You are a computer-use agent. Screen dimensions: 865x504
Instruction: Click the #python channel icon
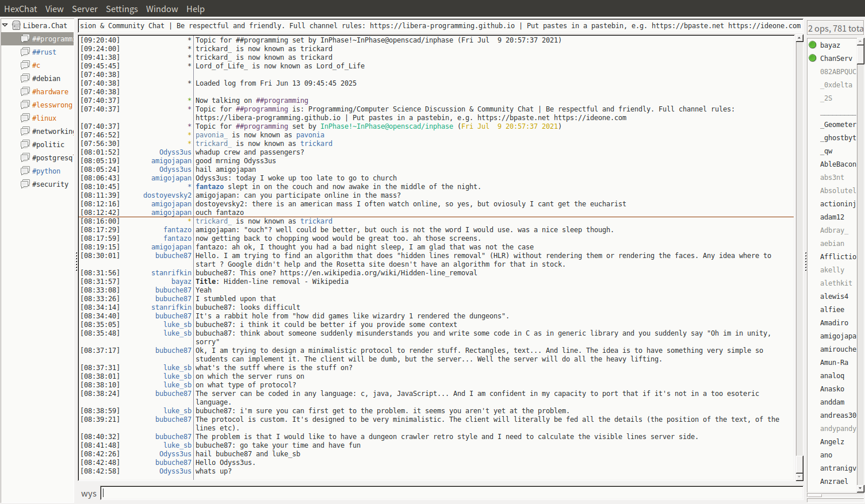pos(25,171)
